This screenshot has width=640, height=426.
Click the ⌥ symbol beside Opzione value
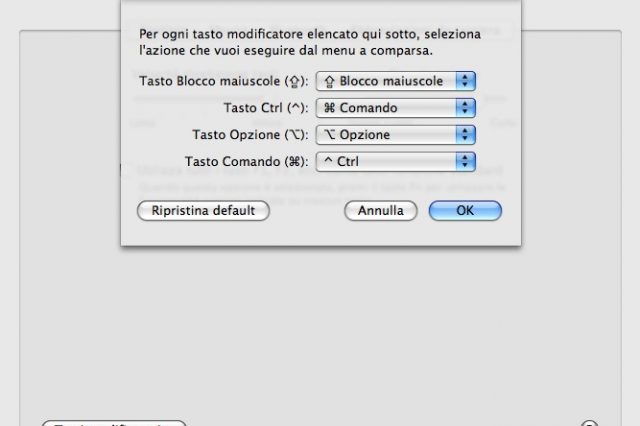point(329,134)
